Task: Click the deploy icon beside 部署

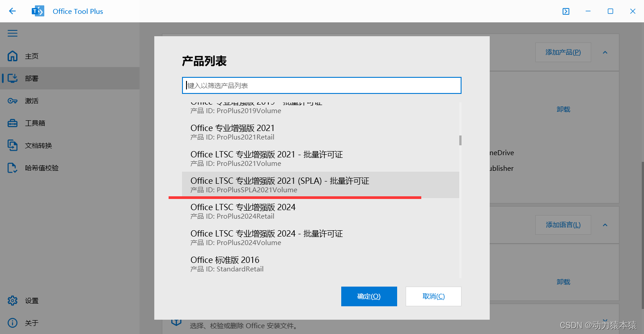Action: click(x=13, y=78)
